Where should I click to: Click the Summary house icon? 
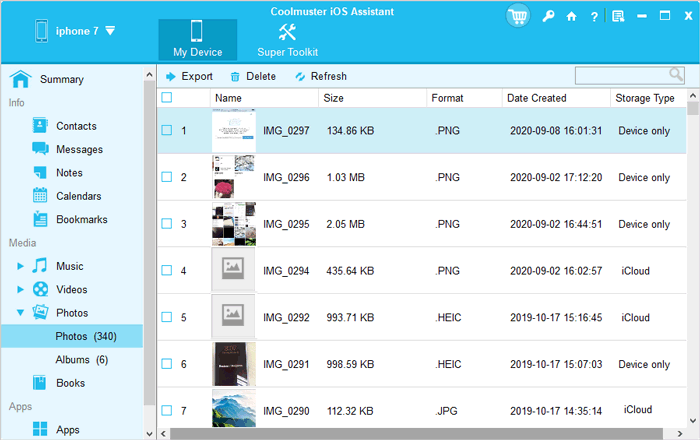pos(21,79)
